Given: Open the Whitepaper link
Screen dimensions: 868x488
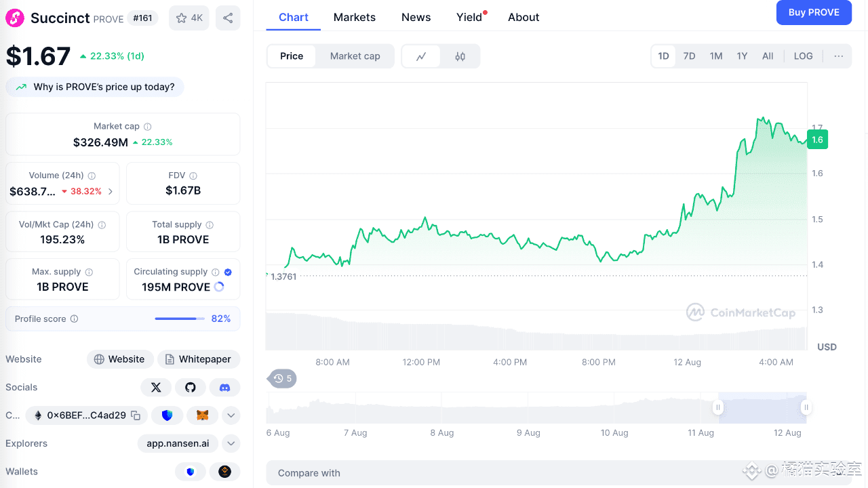Looking at the screenshot, I should click(199, 359).
